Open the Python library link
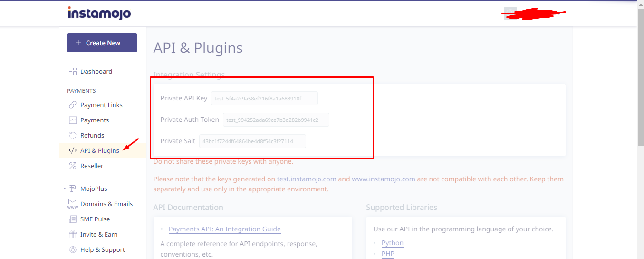 click(392, 243)
